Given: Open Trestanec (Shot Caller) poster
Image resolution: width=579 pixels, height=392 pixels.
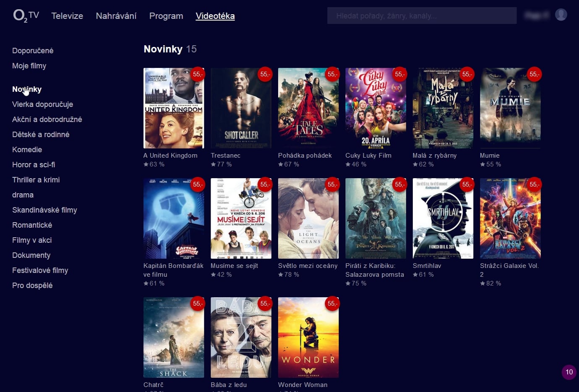Looking at the screenshot, I should pyautogui.click(x=241, y=108).
